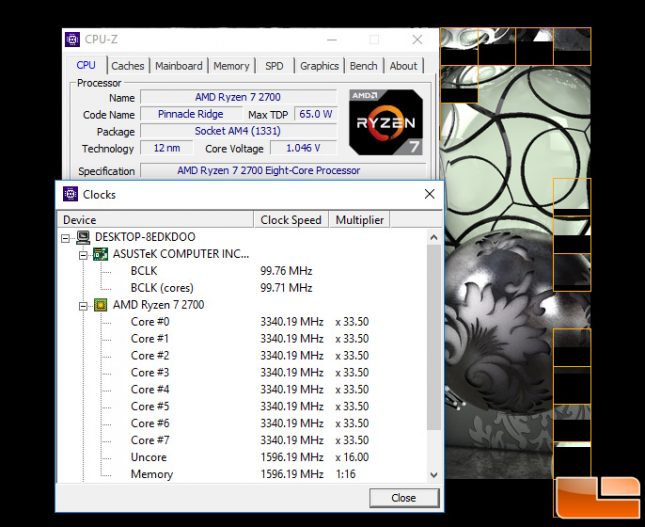The image size is (645, 527).
Task: Click the Max TDP field 65.0 W
Action: pos(316,114)
